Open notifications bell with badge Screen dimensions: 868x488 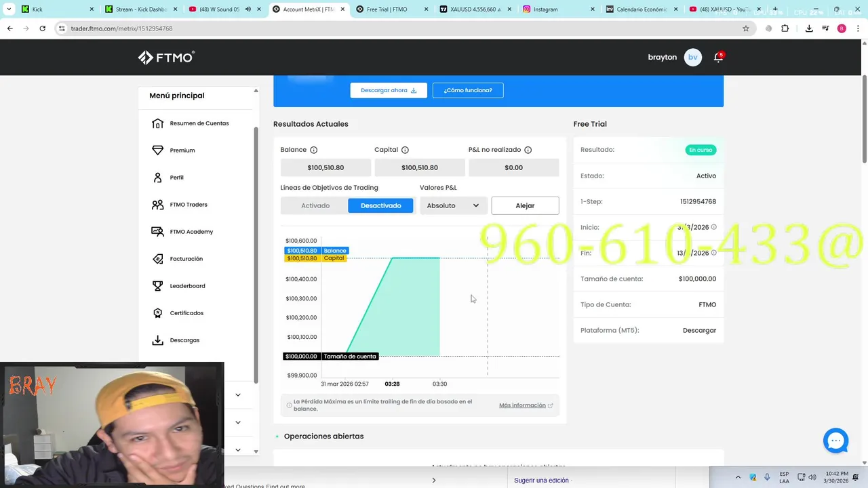click(718, 57)
